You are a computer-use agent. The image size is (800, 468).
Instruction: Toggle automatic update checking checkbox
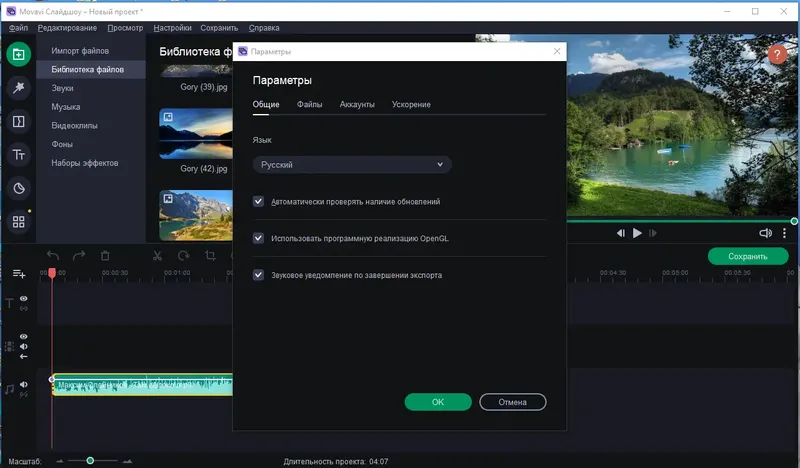tap(259, 202)
